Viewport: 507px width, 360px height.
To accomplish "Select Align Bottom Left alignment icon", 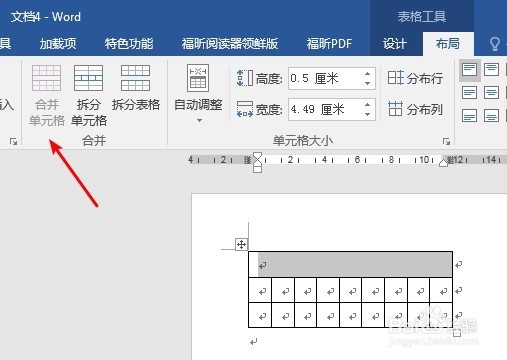I will 469,116.
